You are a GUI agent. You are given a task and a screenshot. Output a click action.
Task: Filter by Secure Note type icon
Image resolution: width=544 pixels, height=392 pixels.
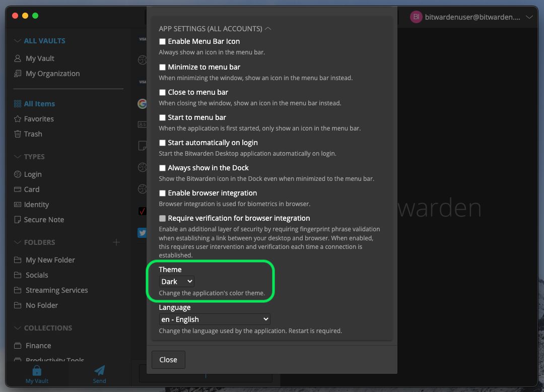pyautogui.click(x=17, y=220)
